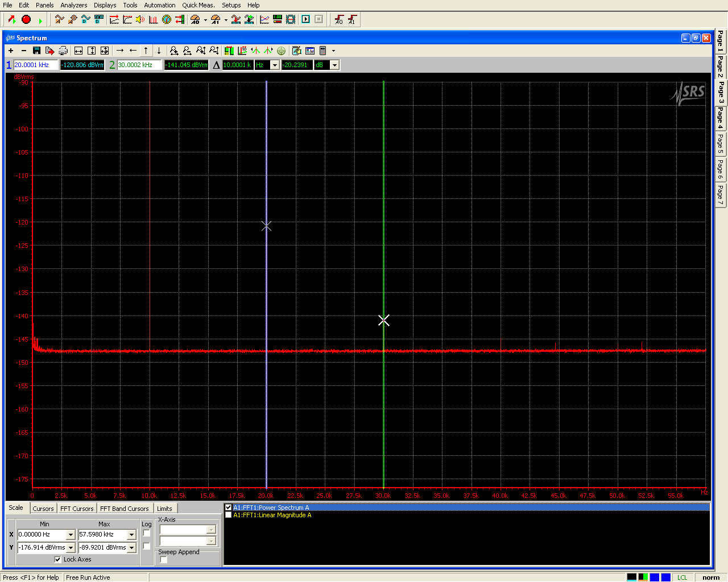Open the delta cursor Hz units dropdown
The height and width of the screenshot is (582, 728).
pos(275,65)
